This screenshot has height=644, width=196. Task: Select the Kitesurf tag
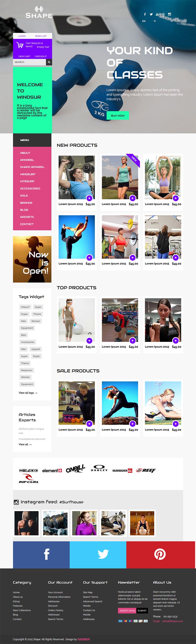[25, 307]
